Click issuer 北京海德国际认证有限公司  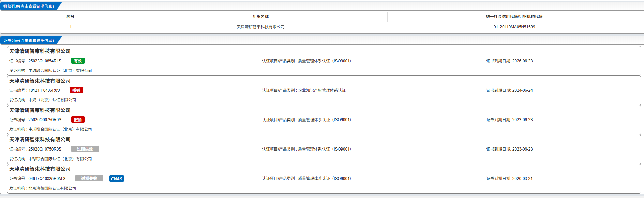click(x=52, y=188)
